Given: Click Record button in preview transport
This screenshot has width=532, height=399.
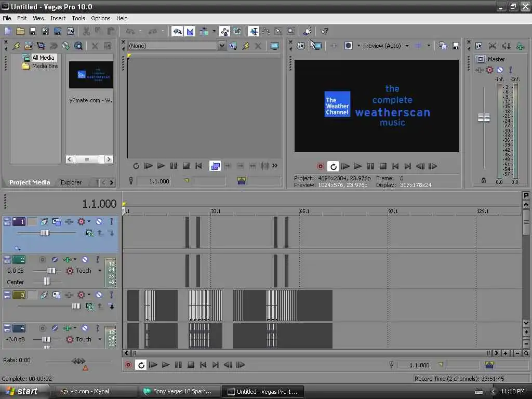Looking at the screenshot, I should [x=320, y=166].
